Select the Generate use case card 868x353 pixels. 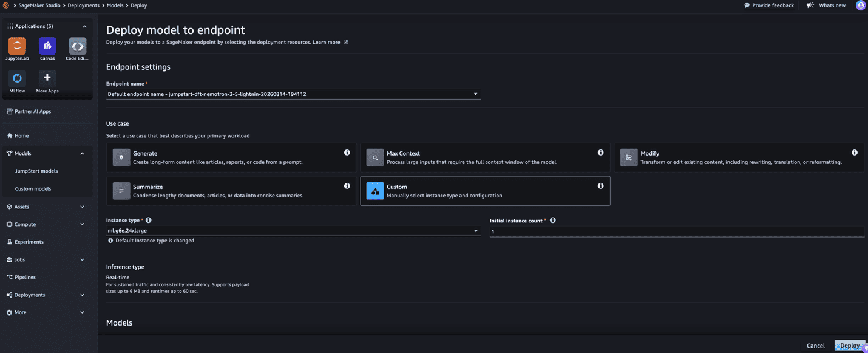click(x=231, y=157)
